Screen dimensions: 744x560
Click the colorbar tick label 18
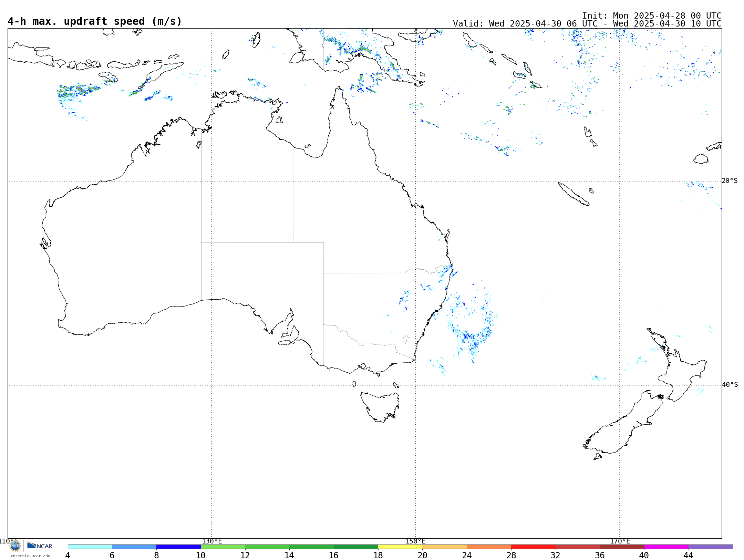[378, 555]
